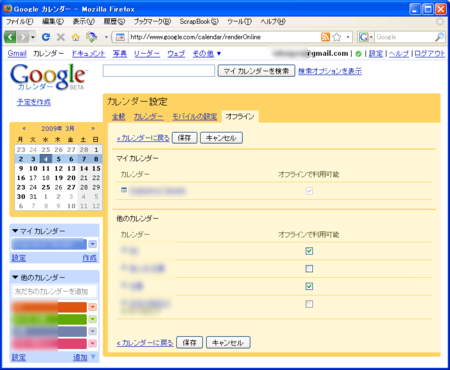Screen dimensions: 450x370
Task: Open the 表示 menu
Action: [x=84, y=22]
